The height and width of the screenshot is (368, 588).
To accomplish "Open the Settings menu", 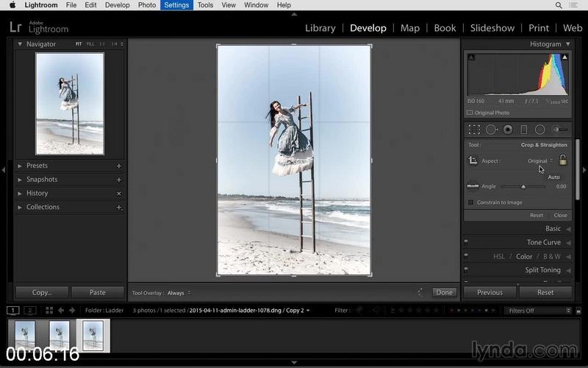I will click(176, 5).
